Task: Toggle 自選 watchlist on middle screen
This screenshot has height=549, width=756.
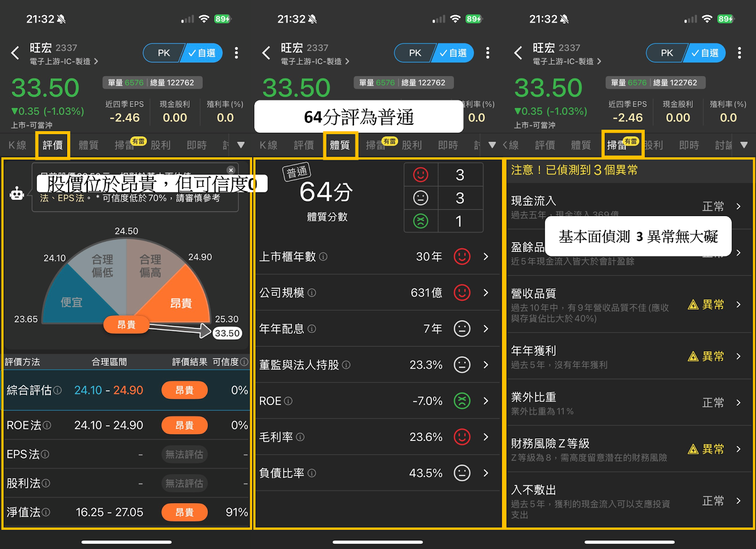Action: [453, 53]
